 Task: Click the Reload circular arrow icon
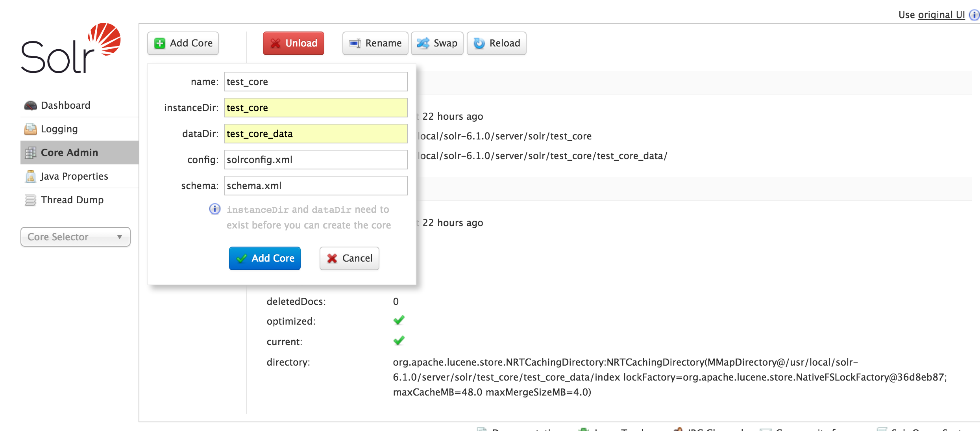(479, 43)
